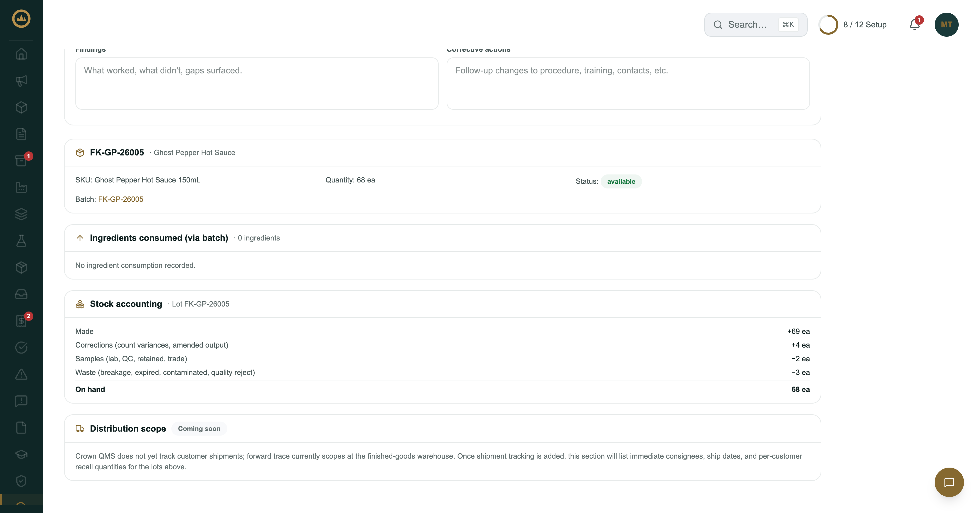The height and width of the screenshot is (513, 980).
Task: Click the Stock accounting heading
Action: [126, 304]
